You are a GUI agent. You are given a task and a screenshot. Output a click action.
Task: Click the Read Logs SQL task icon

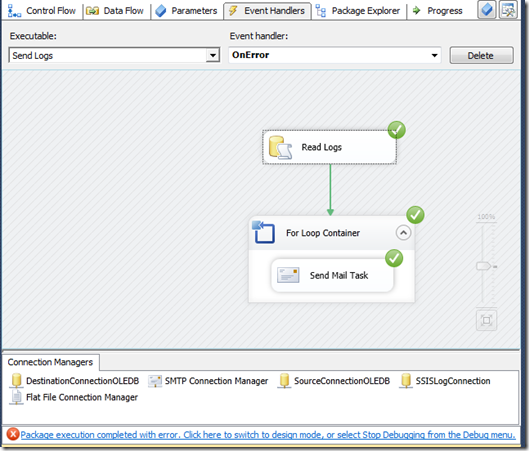tap(280, 147)
